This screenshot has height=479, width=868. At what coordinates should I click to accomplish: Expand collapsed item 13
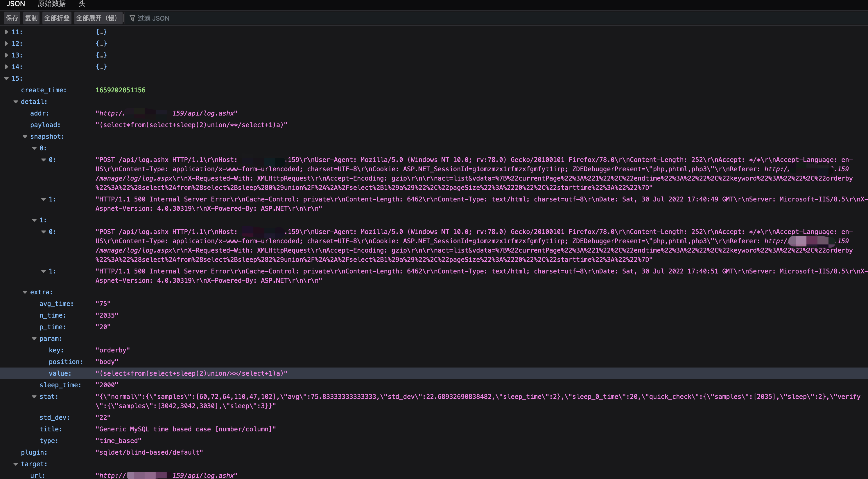tap(6, 55)
